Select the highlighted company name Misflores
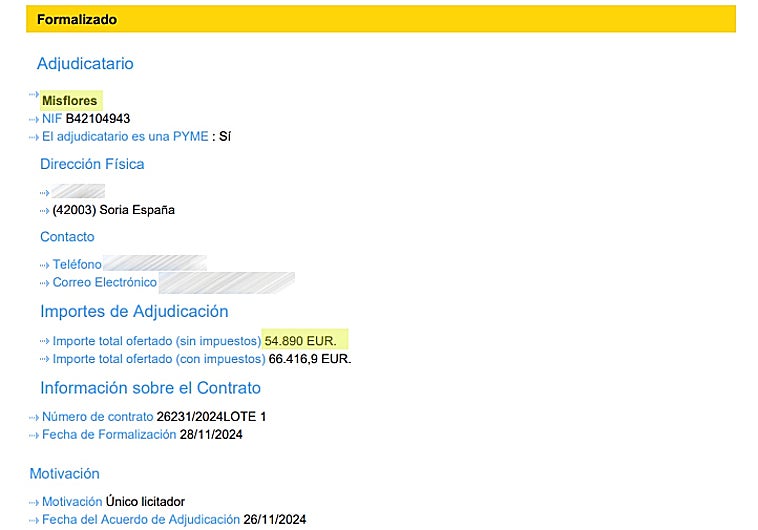The width and height of the screenshot is (758, 530). pyautogui.click(x=70, y=101)
